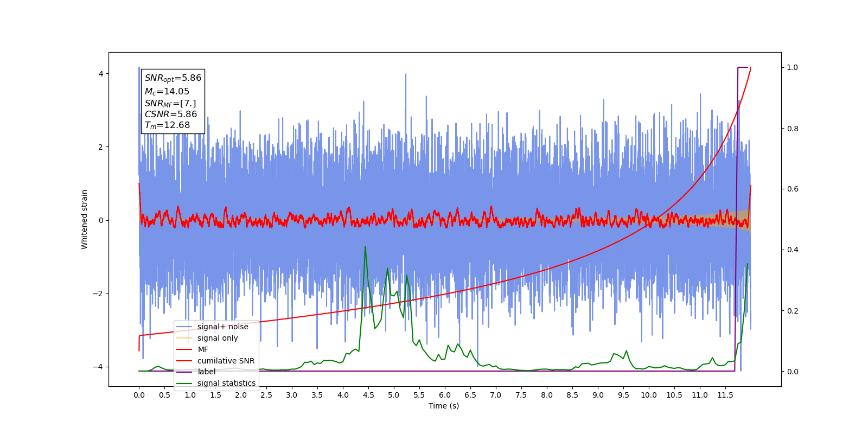This screenshot has height=434, width=868.
Task: Click the 2.0 tick on time axis
Action: click(241, 395)
